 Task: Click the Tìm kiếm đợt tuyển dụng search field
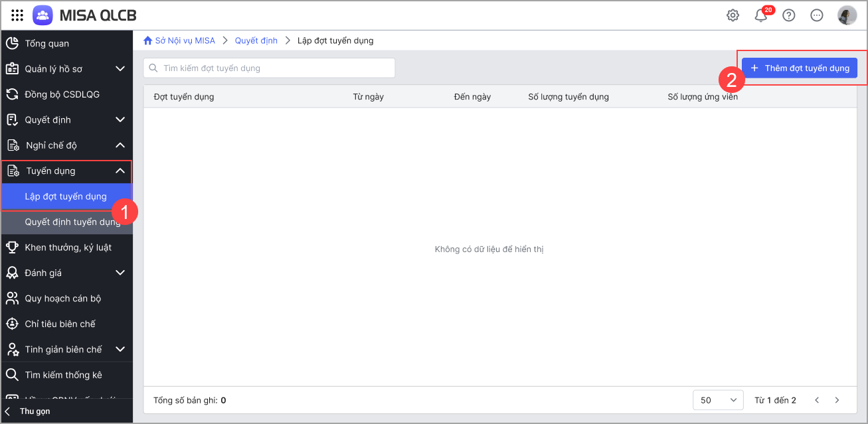[x=270, y=68]
